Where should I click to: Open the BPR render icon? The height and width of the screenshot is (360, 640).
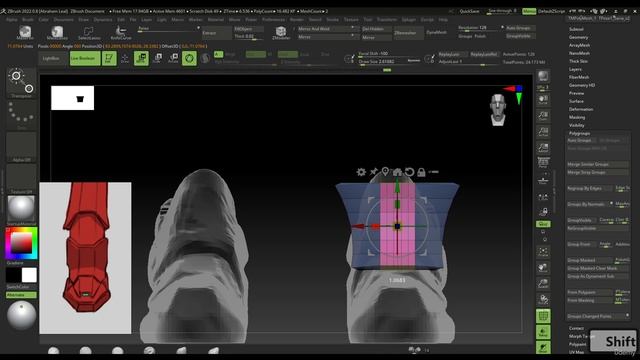(543, 76)
